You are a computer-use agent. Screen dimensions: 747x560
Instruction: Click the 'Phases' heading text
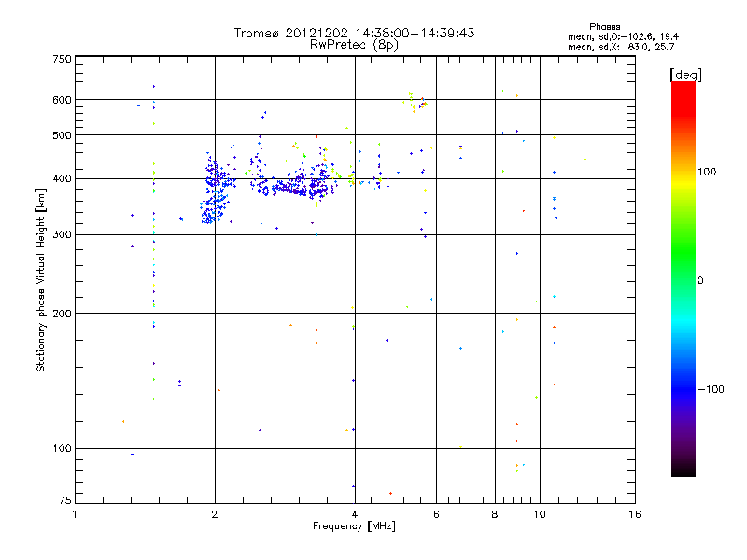[604, 27]
